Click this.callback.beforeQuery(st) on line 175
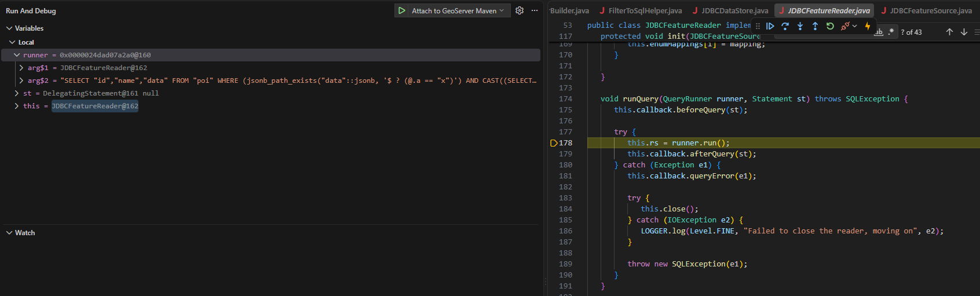Image resolution: width=980 pixels, height=296 pixels. (x=681, y=110)
